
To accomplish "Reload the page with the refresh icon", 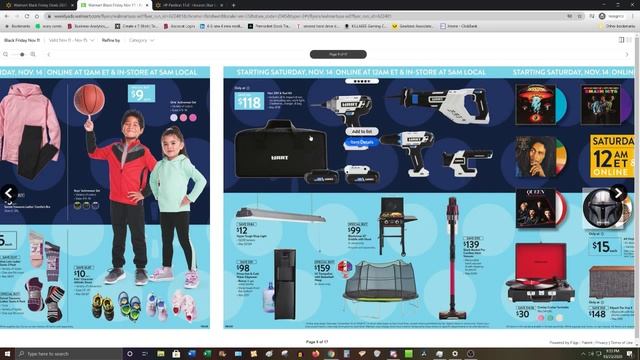I will [27, 16].
